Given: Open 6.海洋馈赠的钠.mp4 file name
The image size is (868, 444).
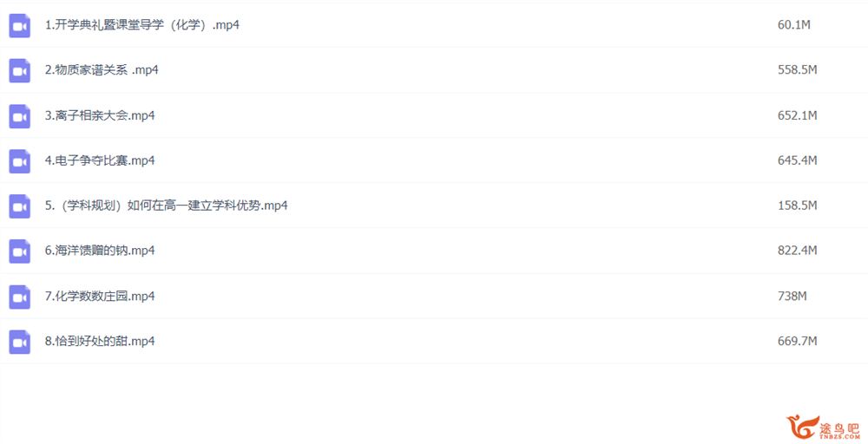Looking at the screenshot, I should pyautogui.click(x=100, y=251).
